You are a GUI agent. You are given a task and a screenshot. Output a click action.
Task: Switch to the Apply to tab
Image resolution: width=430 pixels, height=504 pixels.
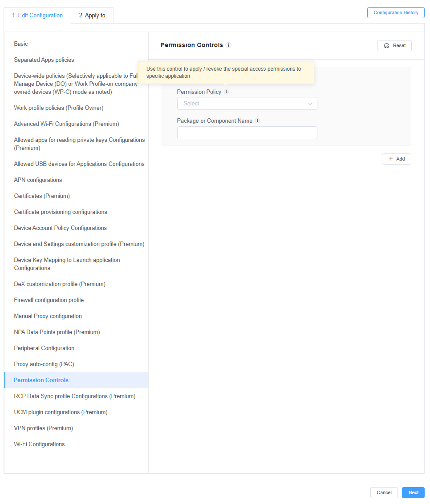92,15
